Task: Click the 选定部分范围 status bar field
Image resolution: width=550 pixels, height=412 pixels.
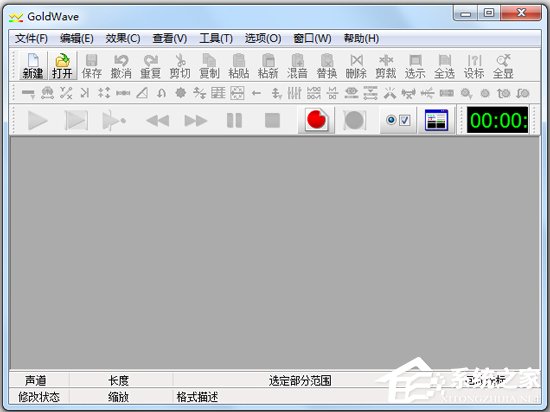Action: pyautogui.click(x=300, y=380)
